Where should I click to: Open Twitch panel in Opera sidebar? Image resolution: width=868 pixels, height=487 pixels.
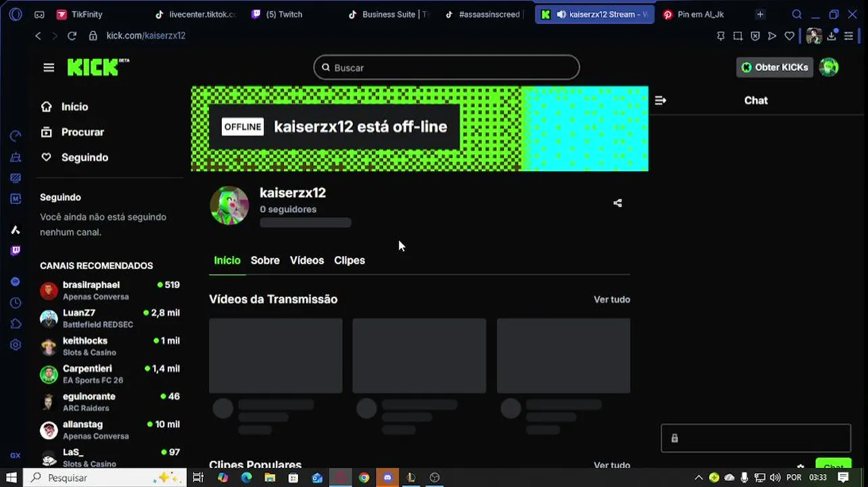coord(16,251)
